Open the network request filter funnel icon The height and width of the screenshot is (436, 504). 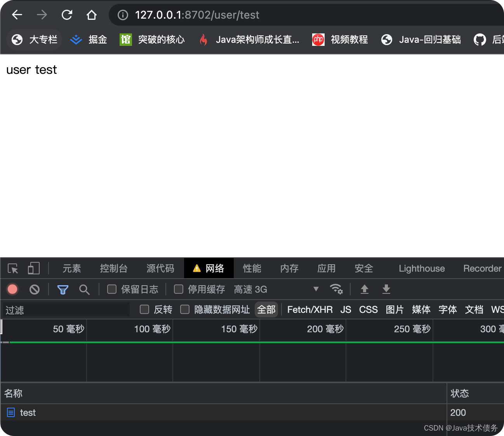click(x=63, y=290)
